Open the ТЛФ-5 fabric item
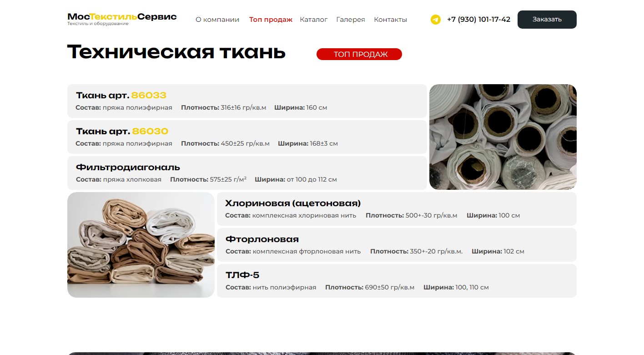The width and height of the screenshot is (644, 355). tap(397, 281)
